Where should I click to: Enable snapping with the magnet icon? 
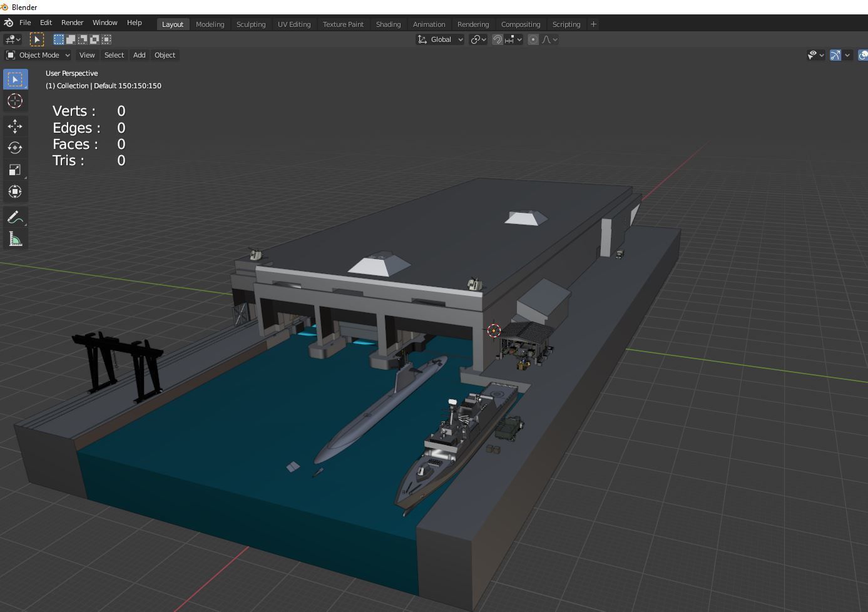[x=498, y=39]
